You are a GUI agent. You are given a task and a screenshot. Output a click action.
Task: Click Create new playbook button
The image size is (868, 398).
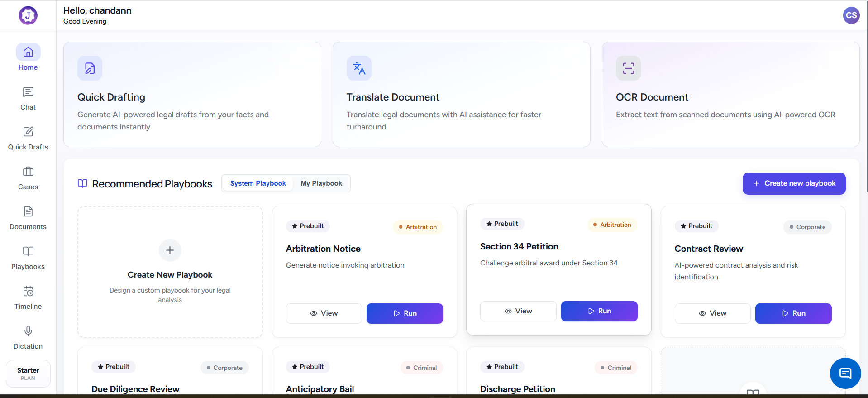point(794,183)
